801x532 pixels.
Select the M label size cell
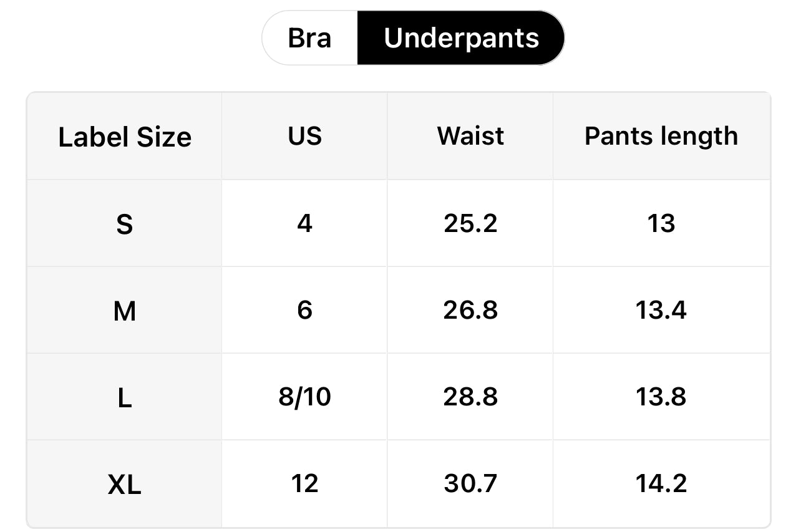coord(125,311)
